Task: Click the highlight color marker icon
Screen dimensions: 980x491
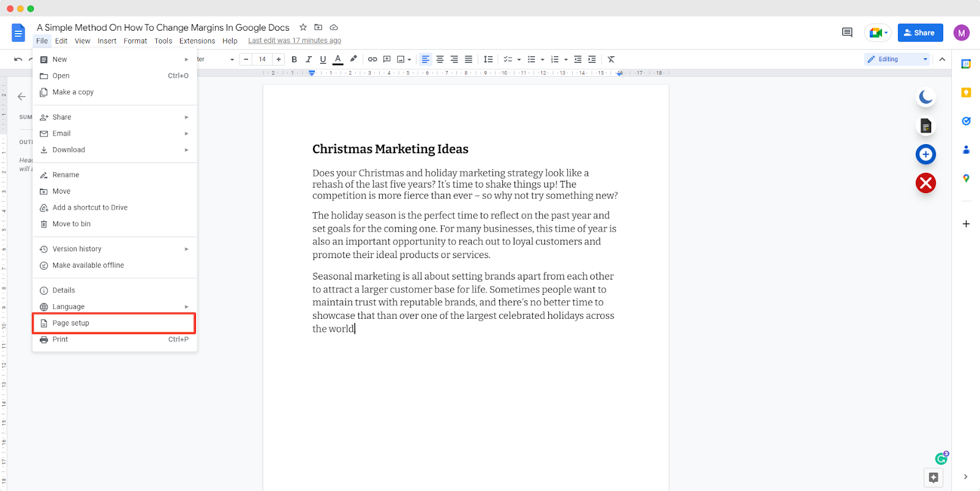Action: [353, 59]
